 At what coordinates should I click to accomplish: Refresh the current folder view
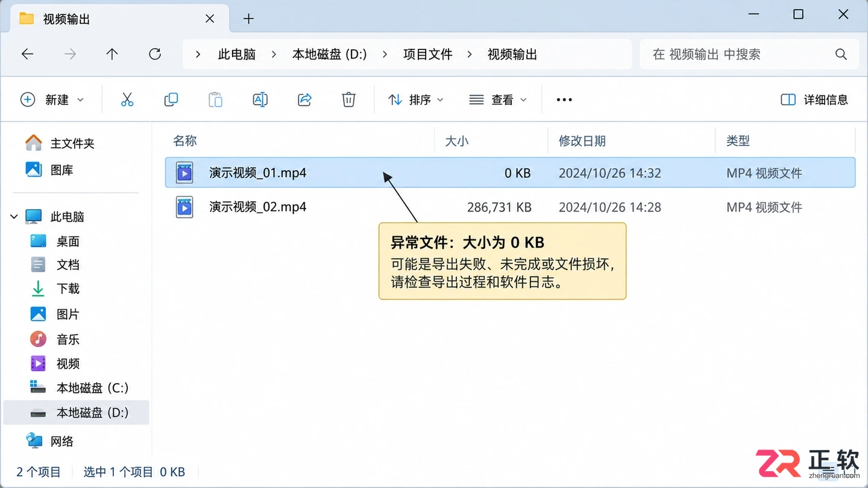155,54
